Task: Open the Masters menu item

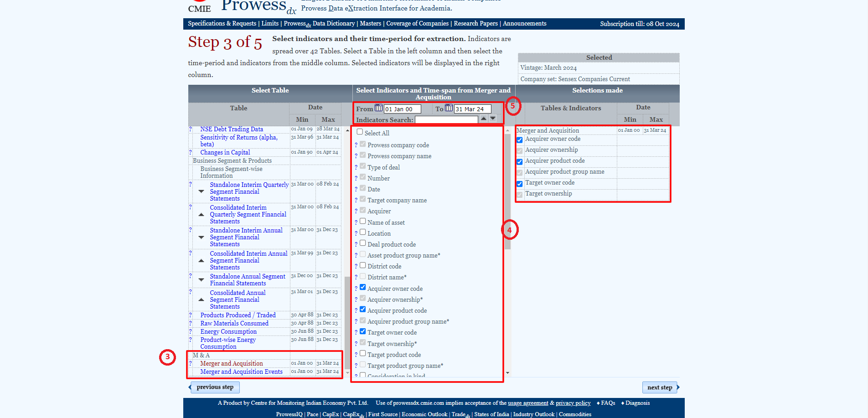Action: pyautogui.click(x=370, y=24)
